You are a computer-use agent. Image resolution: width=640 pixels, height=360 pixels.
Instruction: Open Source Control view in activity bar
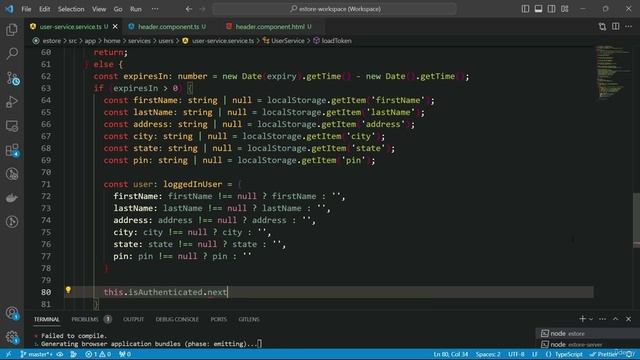(x=12, y=78)
